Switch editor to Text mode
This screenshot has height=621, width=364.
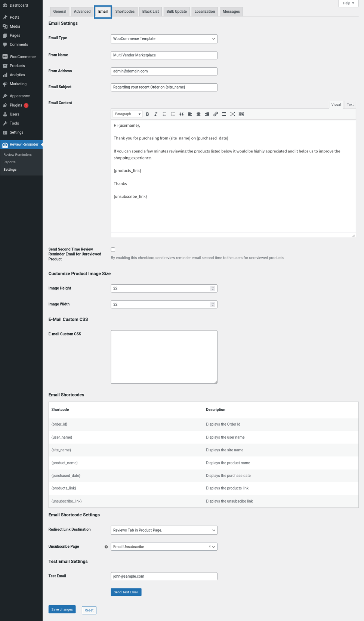(350, 105)
